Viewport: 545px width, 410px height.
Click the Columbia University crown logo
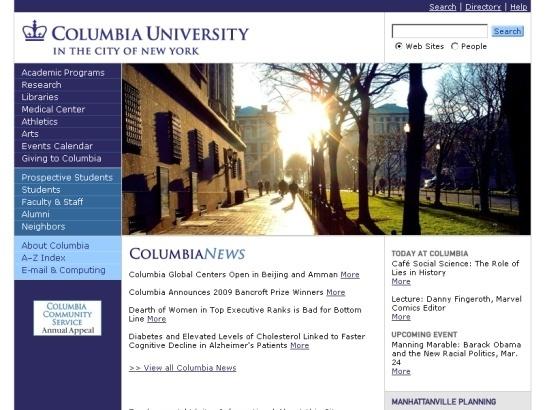tap(35, 31)
